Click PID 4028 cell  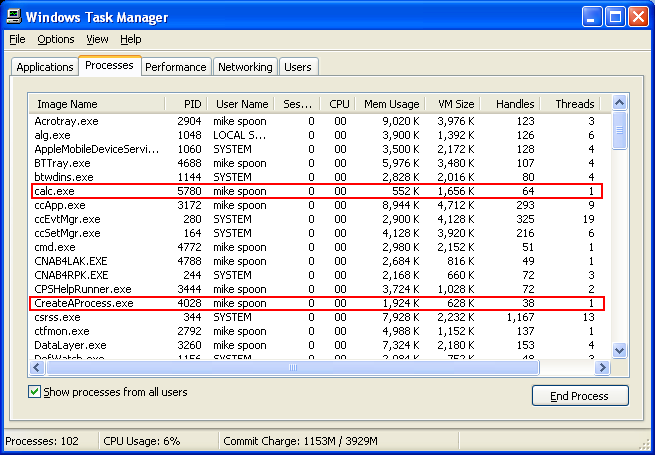pos(189,303)
